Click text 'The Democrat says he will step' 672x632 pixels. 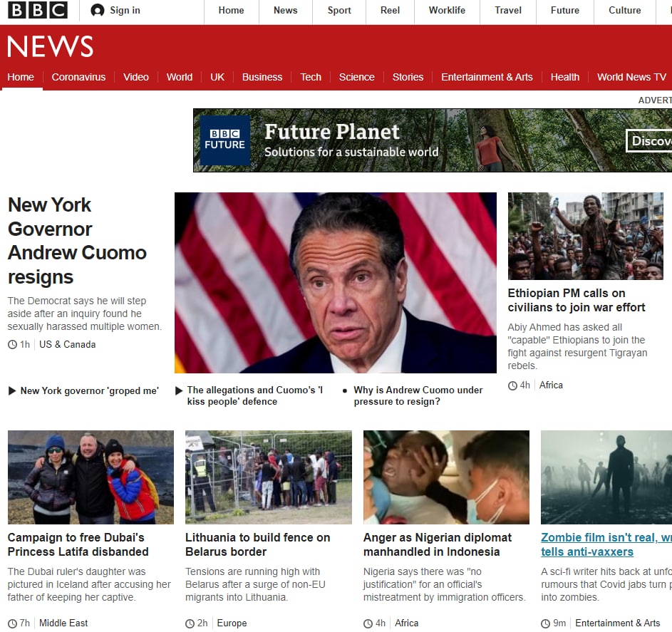coord(77,301)
